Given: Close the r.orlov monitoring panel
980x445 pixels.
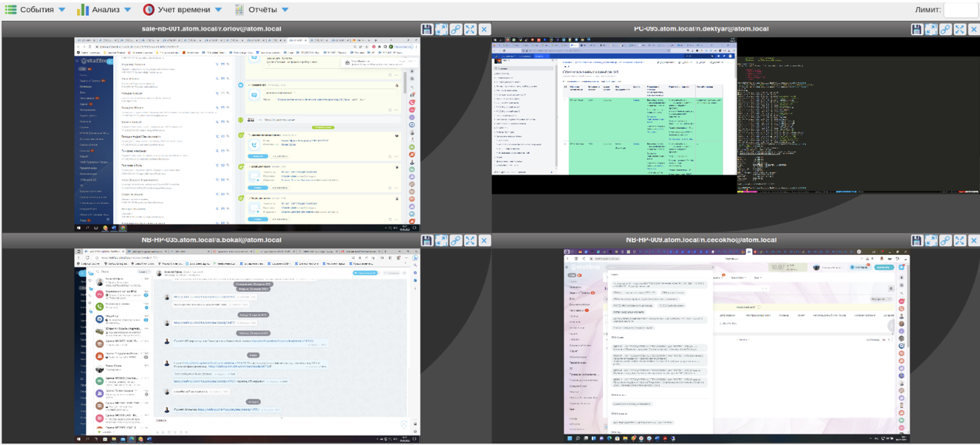Looking at the screenshot, I should click(484, 29).
